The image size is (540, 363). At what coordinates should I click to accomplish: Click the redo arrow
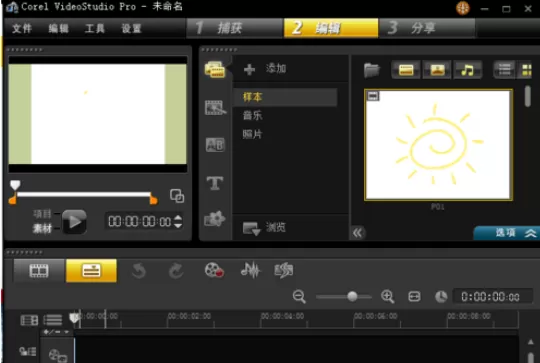click(176, 271)
